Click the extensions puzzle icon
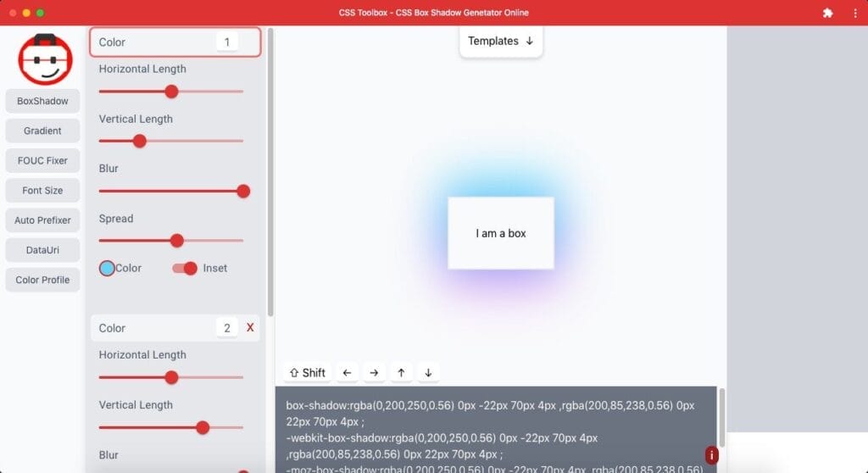The image size is (868, 473). click(x=827, y=13)
